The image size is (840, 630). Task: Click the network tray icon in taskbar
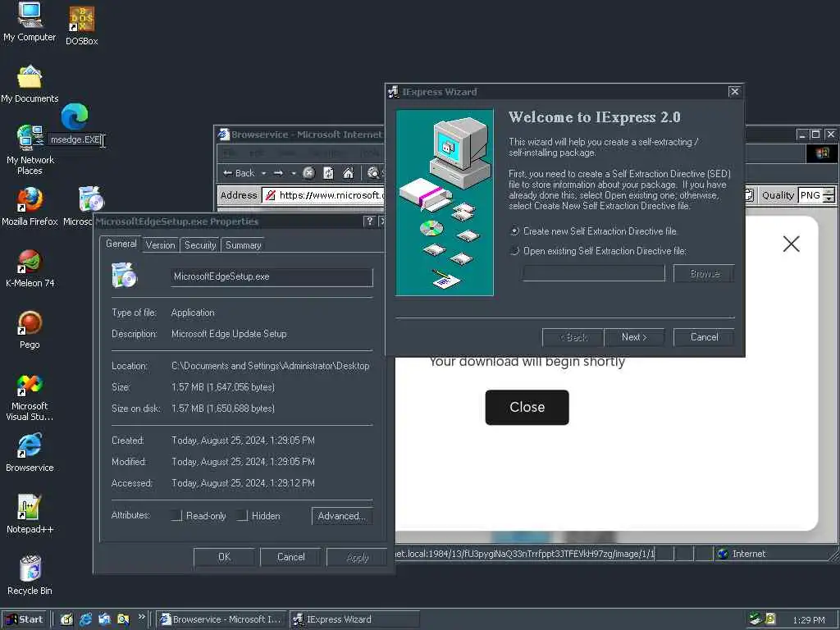(x=756, y=619)
